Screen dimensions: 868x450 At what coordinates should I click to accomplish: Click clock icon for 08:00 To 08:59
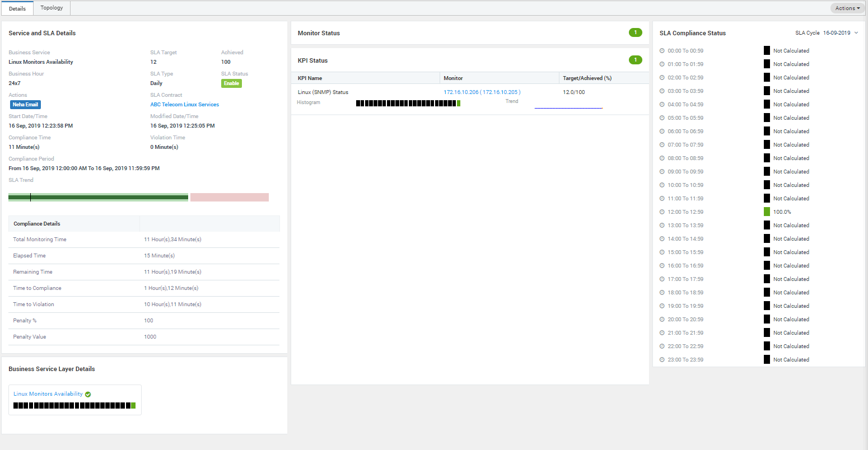pyautogui.click(x=662, y=158)
